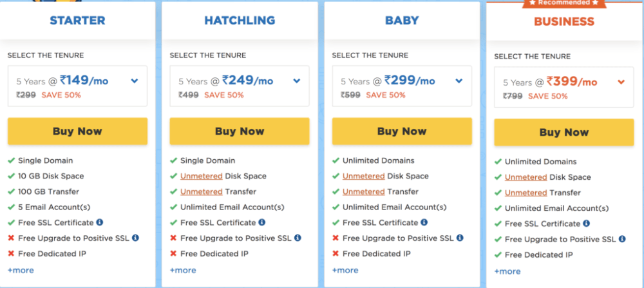644x288 pixels.
Task: Click info icon beside Starter Positive SSL upgrade
Action: pos(135,238)
